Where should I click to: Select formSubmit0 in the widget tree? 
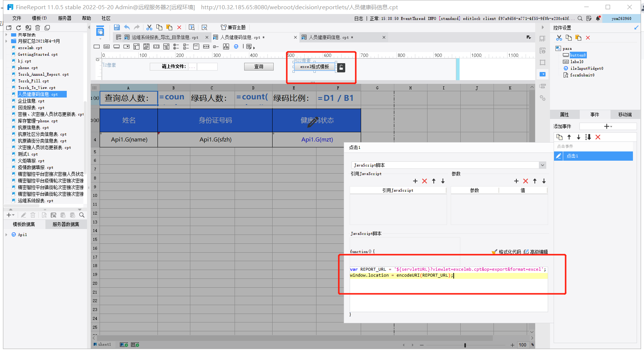point(582,75)
